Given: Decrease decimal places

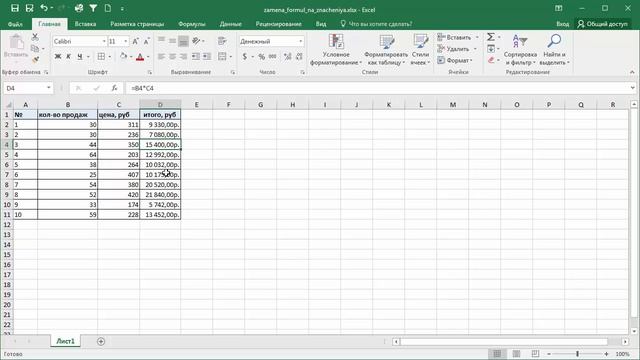Looking at the screenshot, I should coord(299,56).
